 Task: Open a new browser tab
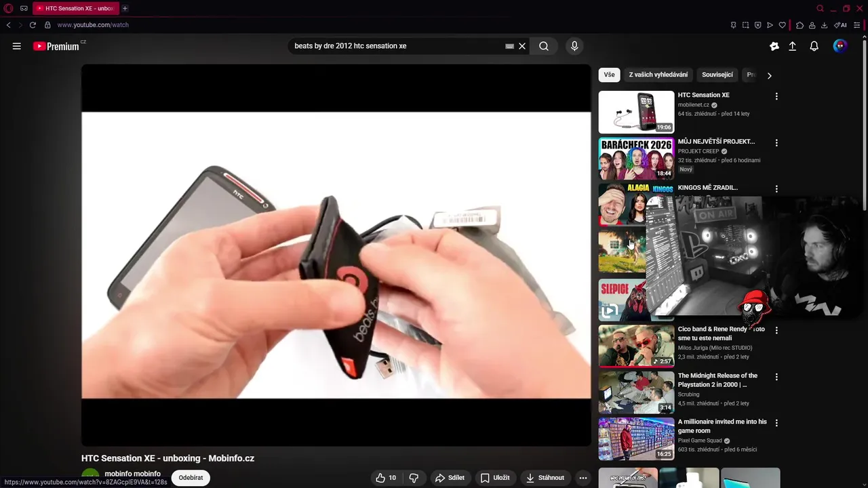pyautogui.click(x=125, y=8)
